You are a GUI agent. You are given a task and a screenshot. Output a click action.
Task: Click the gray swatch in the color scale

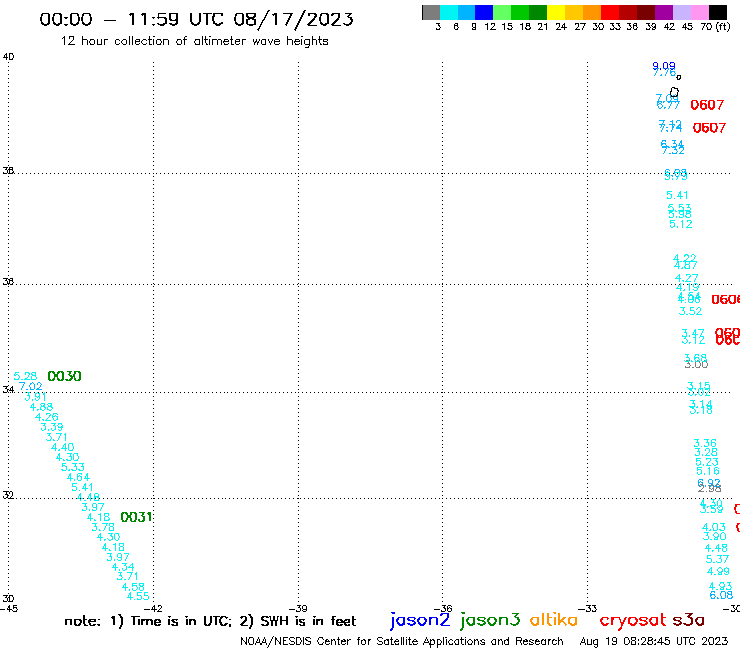click(x=431, y=12)
